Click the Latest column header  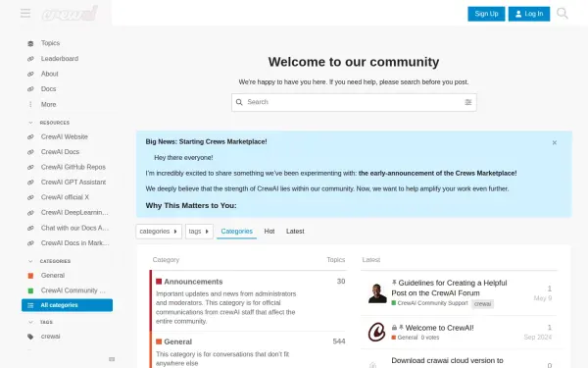[x=370, y=260]
